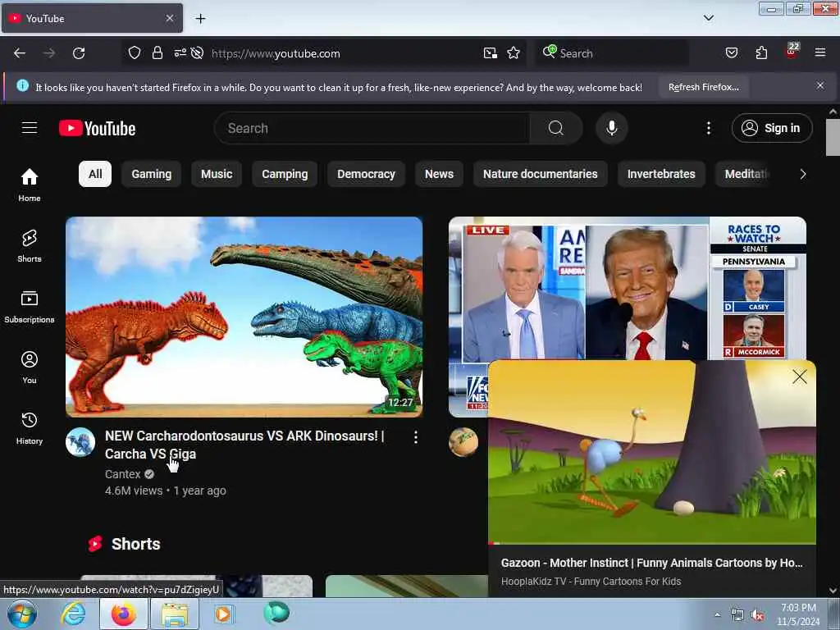Start voice search with the microphone icon
This screenshot has height=630, width=840.
point(611,128)
